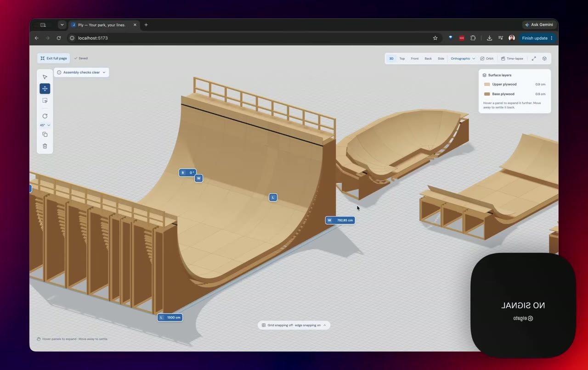
Task: Switch to Side view
Action: point(441,58)
